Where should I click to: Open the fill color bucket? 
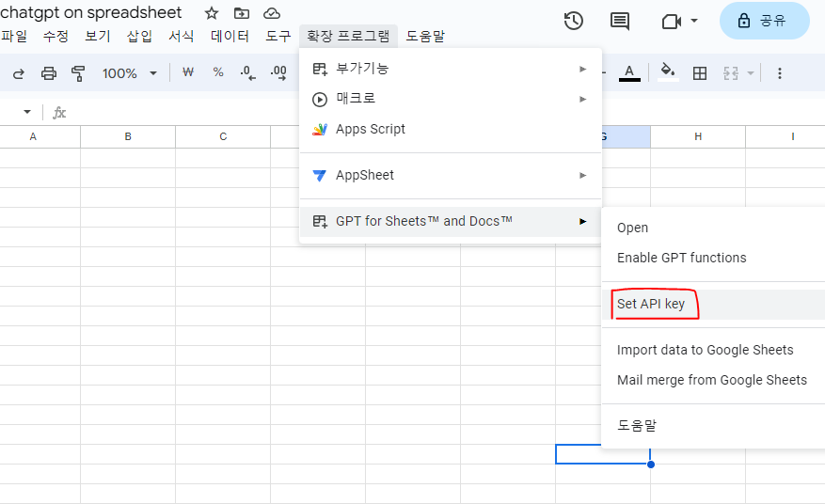pos(668,72)
